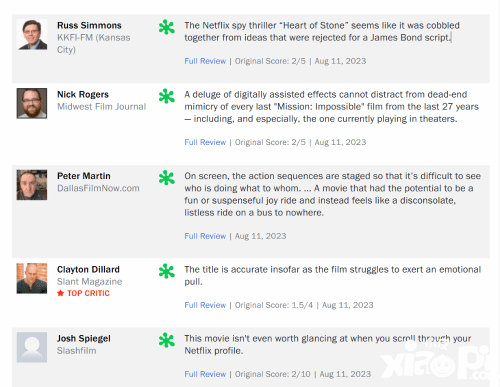Open Russ Simmons' Full Review link
This screenshot has width=500, height=387.
click(x=205, y=61)
